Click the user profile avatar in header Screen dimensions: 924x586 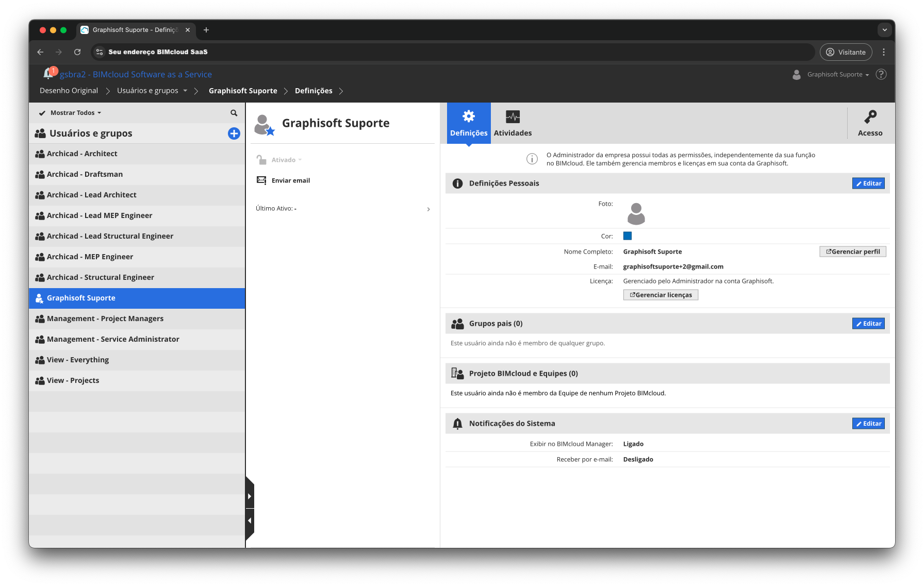797,75
